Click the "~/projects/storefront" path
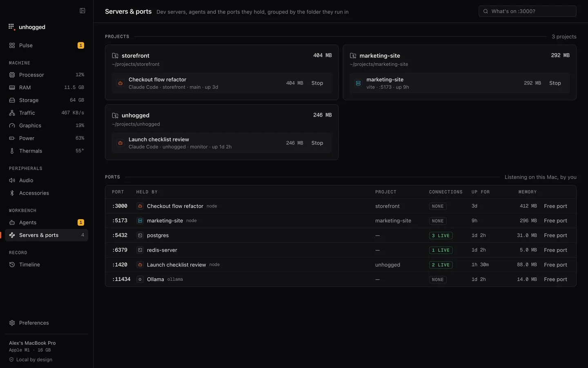 pyautogui.click(x=136, y=64)
